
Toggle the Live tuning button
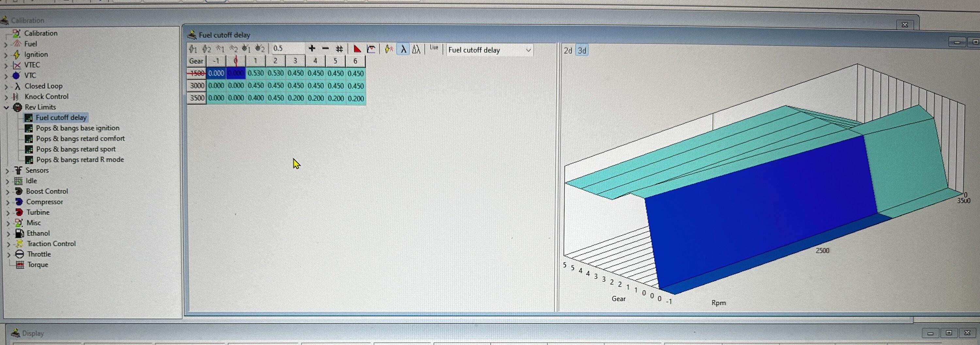[434, 48]
